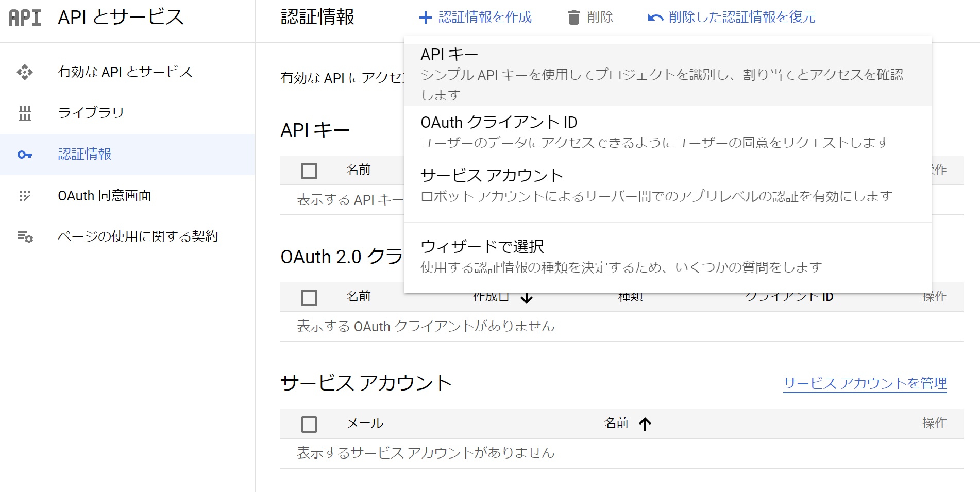Viewport: 980px width, 492px height.
Task: Click the 削除 button in the toolbar
Action: [590, 18]
